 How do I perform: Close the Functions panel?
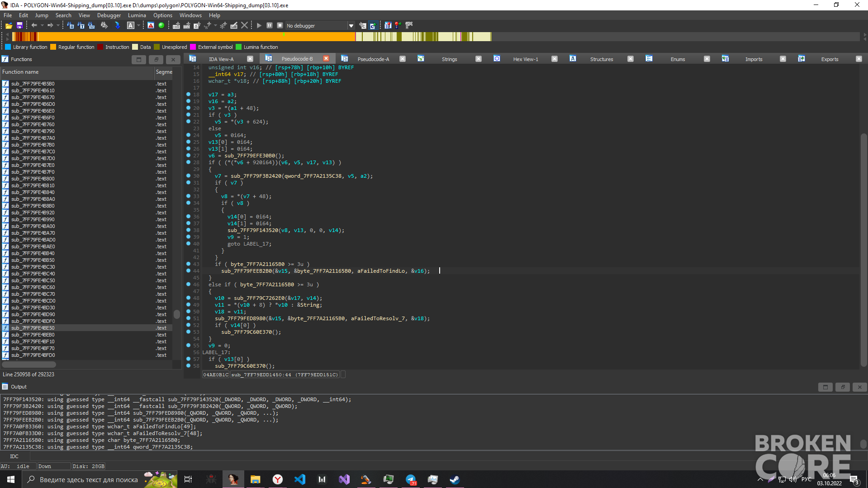(173, 59)
